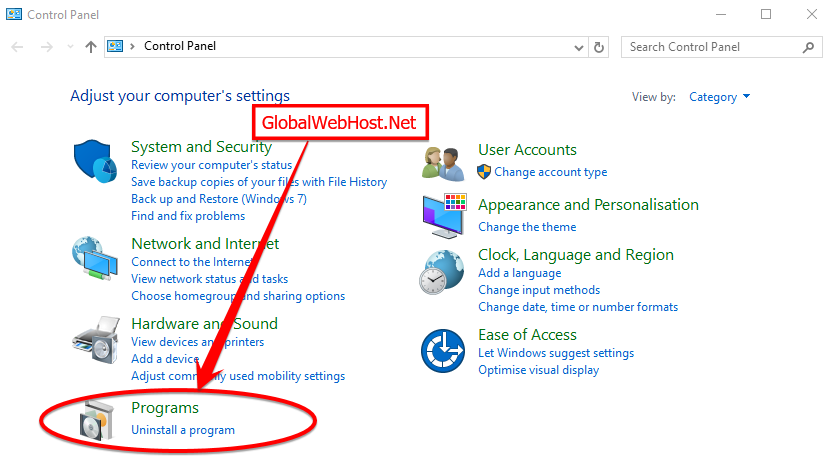Go up one level with up arrow
831x472 pixels.
(x=91, y=47)
